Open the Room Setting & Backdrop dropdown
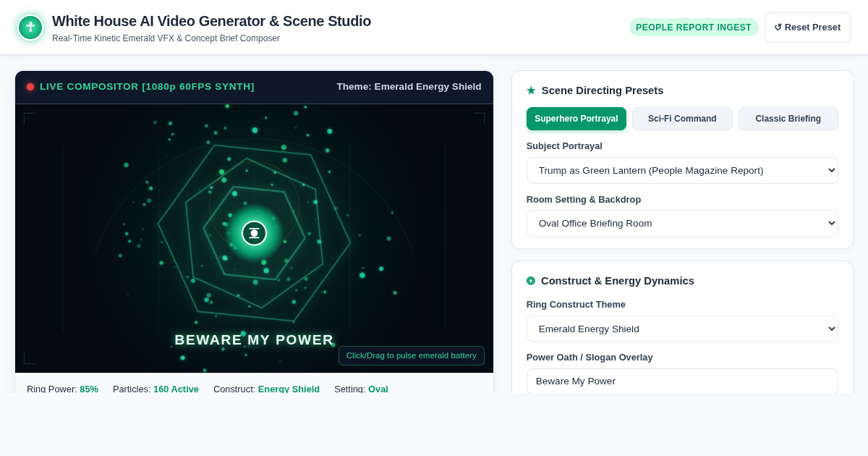 tap(682, 223)
